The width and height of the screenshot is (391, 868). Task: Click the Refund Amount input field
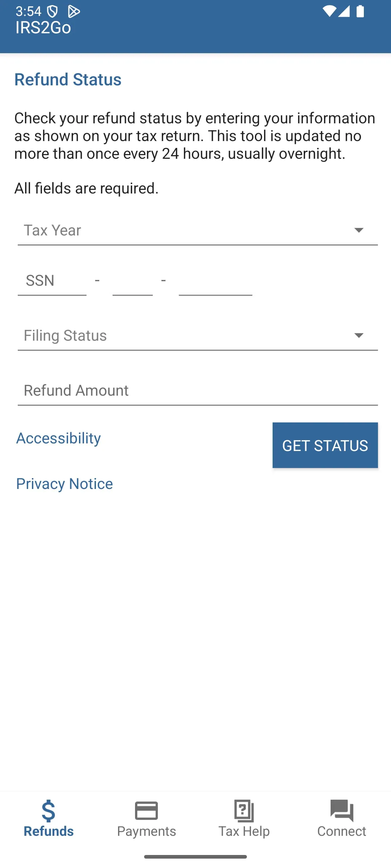click(198, 391)
